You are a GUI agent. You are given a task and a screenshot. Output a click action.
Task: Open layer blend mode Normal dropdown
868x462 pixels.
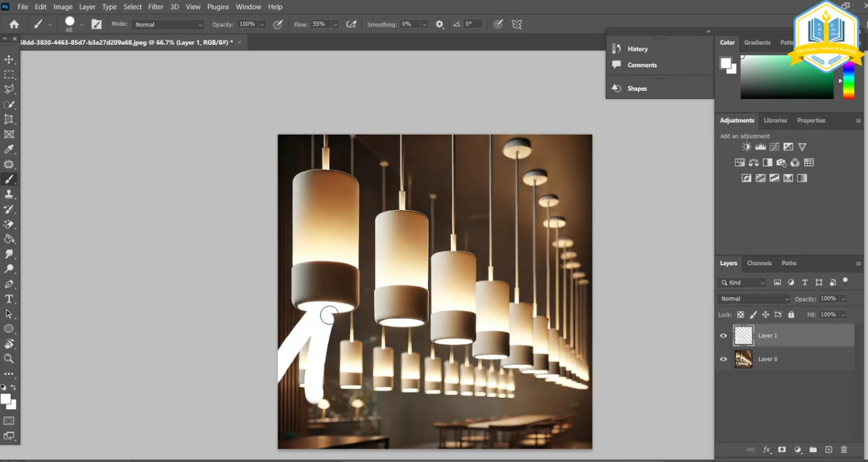click(x=754, y=299)
